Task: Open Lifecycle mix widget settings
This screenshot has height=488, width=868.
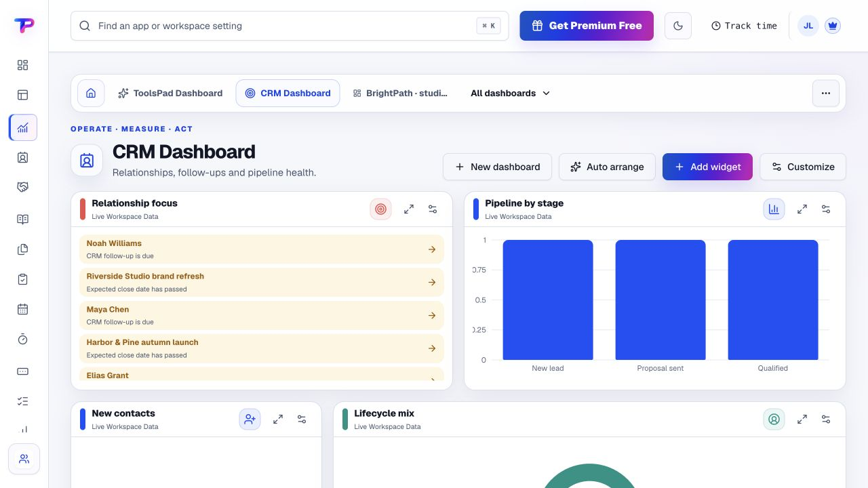Action: [x=826, y=420]
